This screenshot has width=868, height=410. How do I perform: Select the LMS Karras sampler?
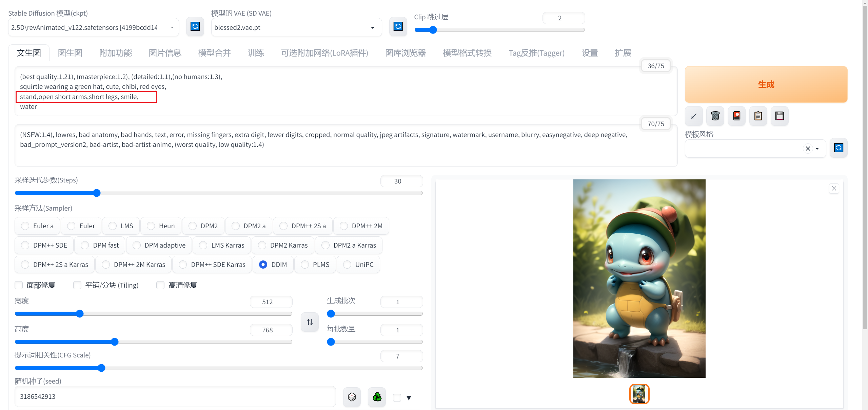coord(222,245)
